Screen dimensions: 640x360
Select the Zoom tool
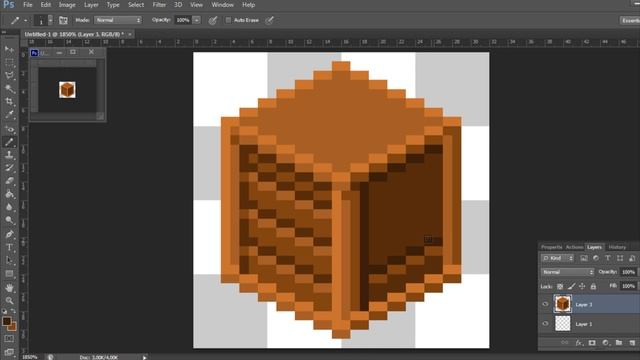coord(9,301)
